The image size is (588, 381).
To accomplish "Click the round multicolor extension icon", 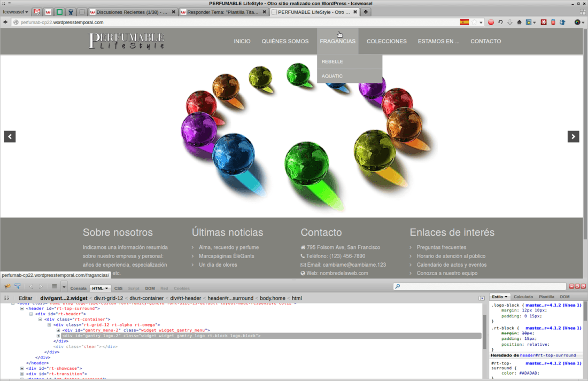I will (577, 22).
